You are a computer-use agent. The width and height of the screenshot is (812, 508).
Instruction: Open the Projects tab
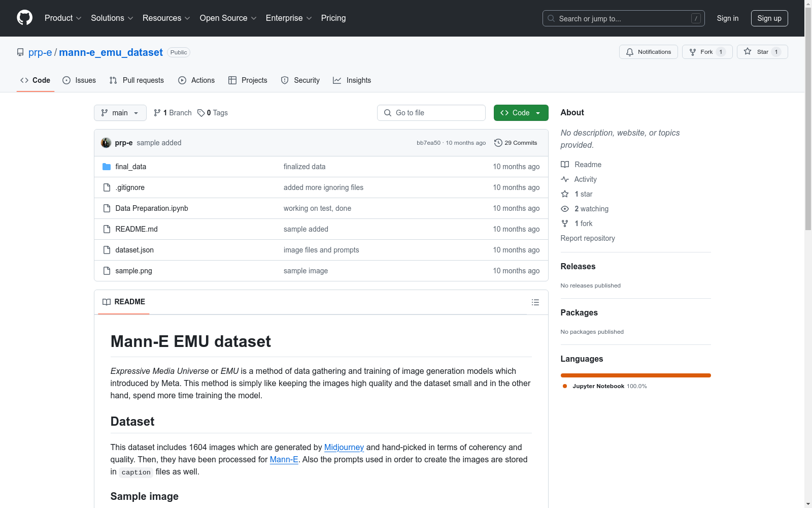pos(248,80)
